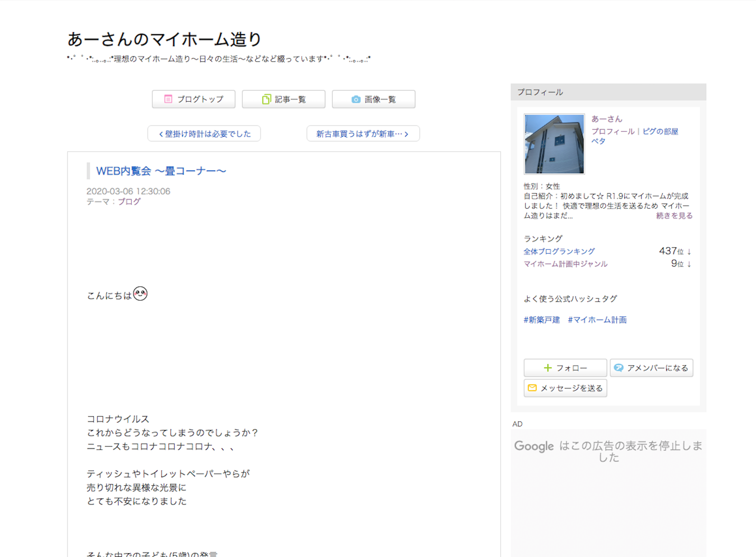Click the フォロー follow button
756x557 pixels.
click(565, 368)
